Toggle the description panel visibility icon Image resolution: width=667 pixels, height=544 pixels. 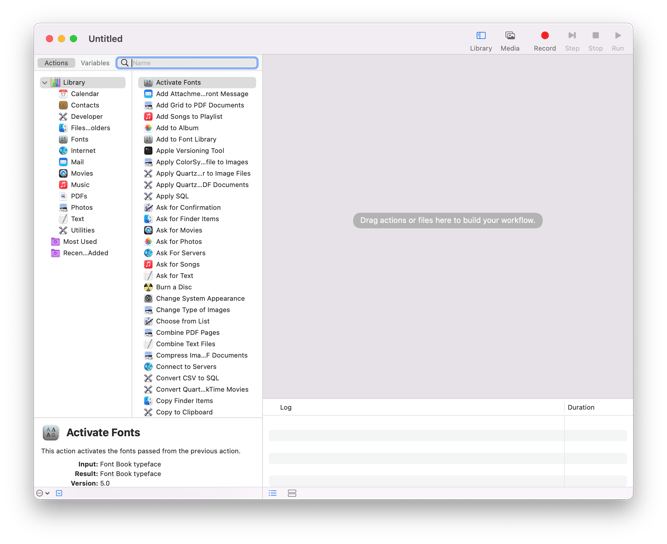coord(59,493)
